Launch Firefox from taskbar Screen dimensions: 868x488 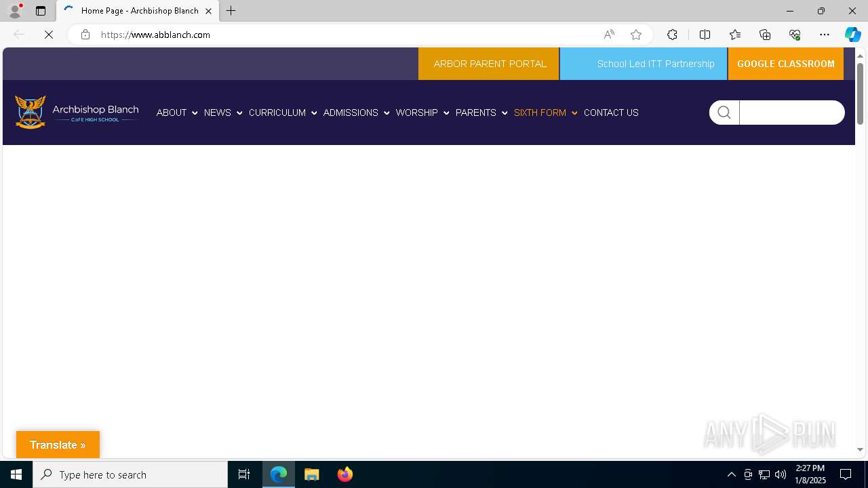pyautogui.click(x=344, y=474)
